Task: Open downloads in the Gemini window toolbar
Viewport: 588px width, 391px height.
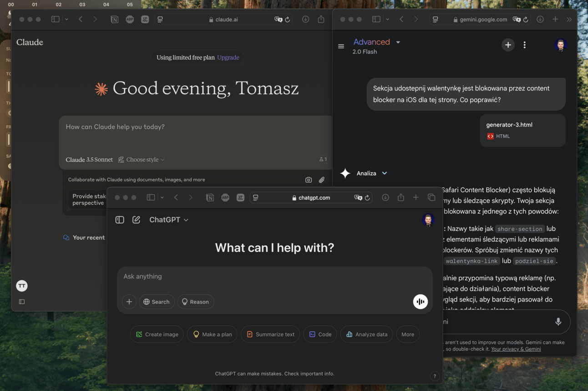Action: coord(540,20)
